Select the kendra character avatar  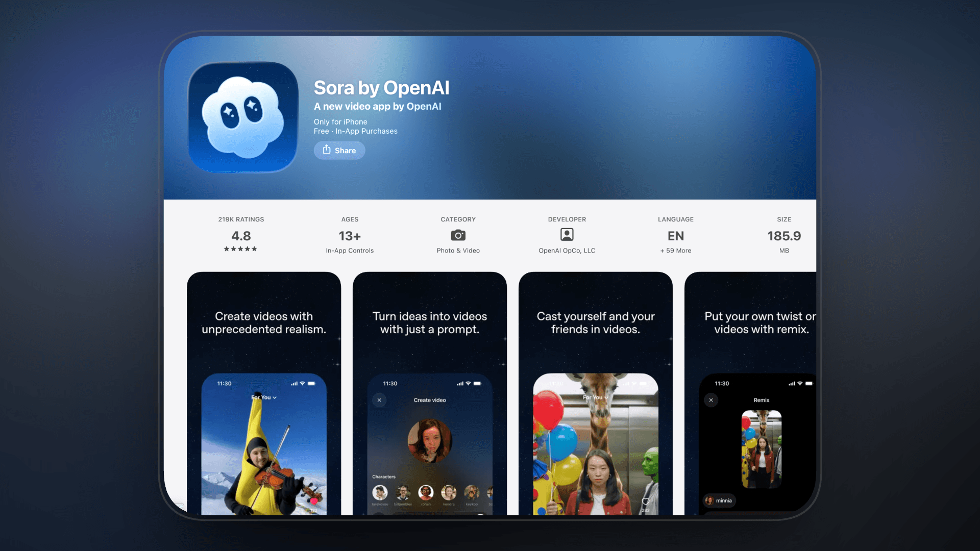(449, 492)
